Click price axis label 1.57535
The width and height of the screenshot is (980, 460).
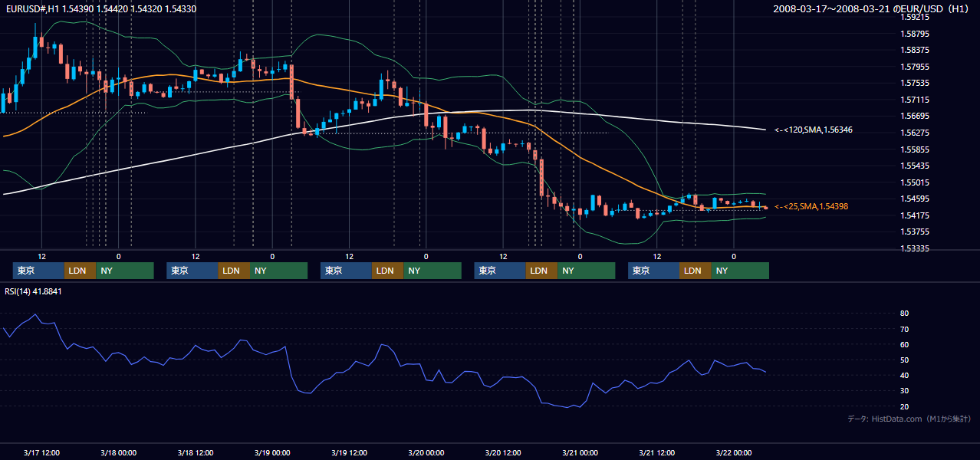[x=916, y=83]
